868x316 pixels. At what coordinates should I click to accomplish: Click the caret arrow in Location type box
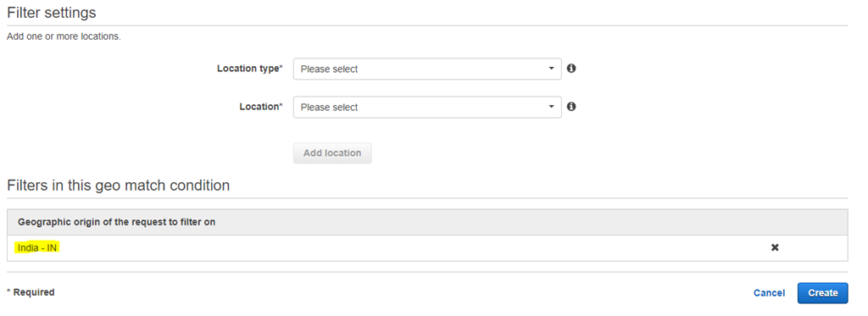pos(551,69)
